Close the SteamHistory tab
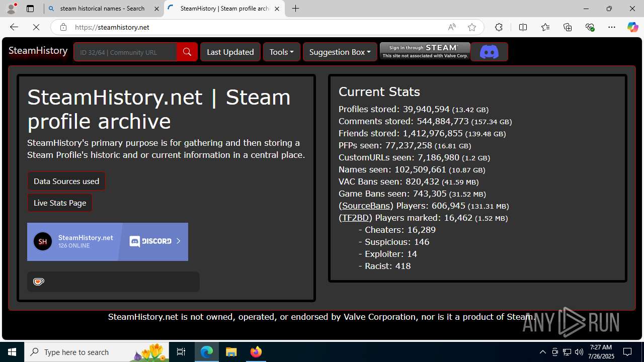 [x=277, y=9]
